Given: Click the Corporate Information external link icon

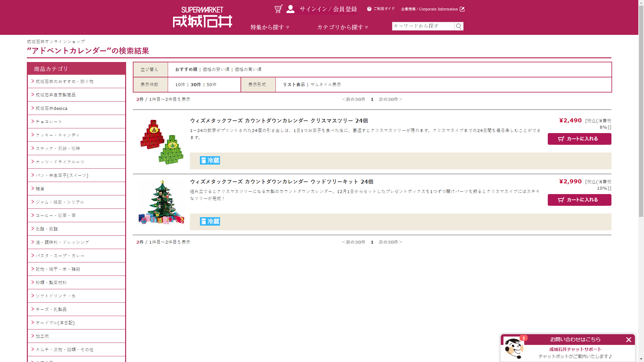Looking at the screenshot, I should 462,9.
